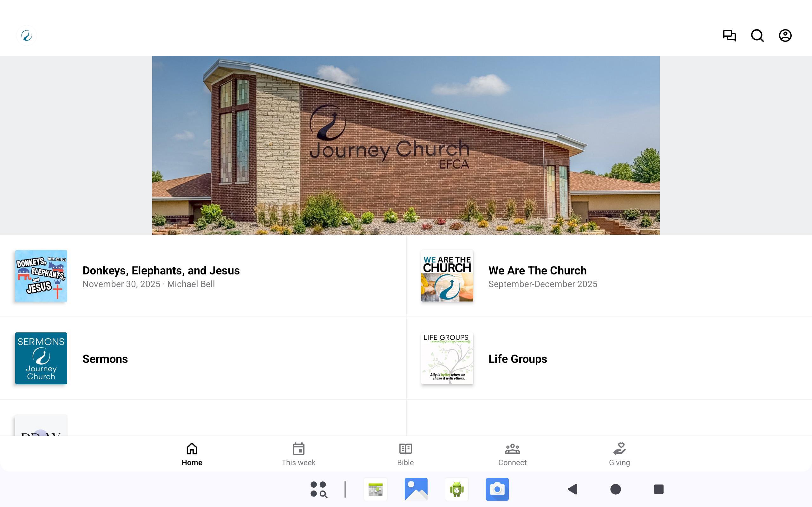Open the Gallery app in taskbar
Viewport: 812px width, 507px height.
coord(416,489)
